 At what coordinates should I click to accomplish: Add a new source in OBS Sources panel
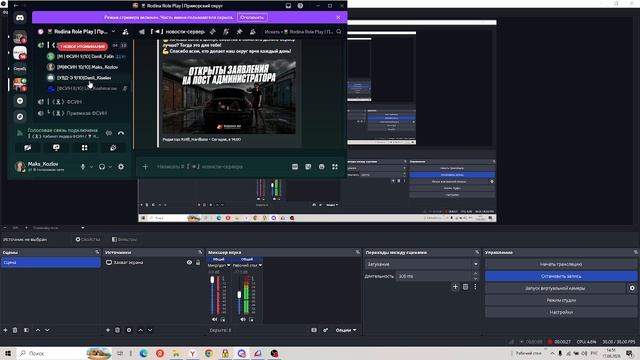108,330
